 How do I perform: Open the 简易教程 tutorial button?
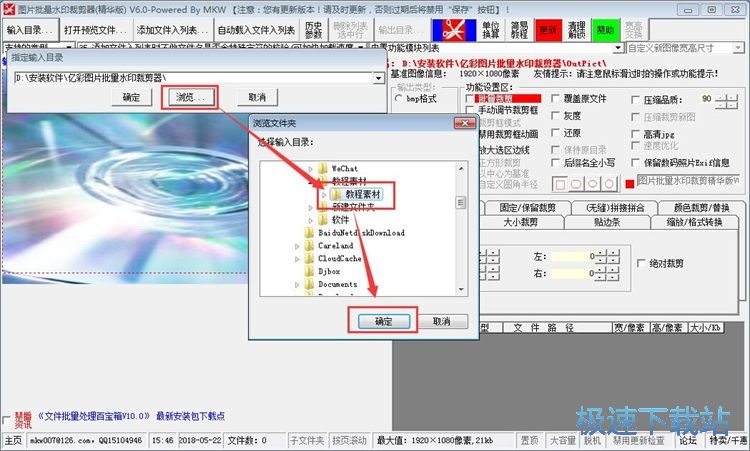point(519,30)
